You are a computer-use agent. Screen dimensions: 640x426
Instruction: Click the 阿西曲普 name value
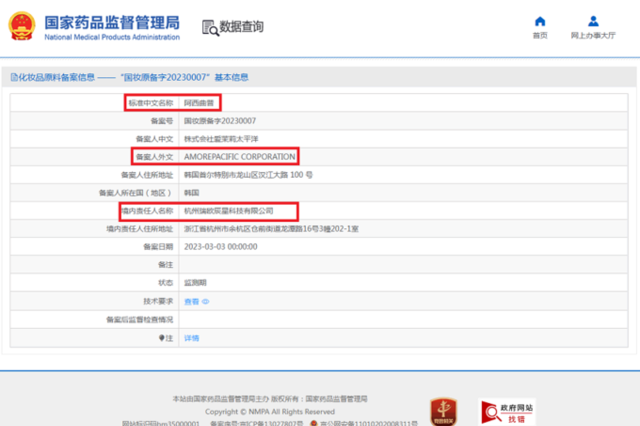[199, 103]
